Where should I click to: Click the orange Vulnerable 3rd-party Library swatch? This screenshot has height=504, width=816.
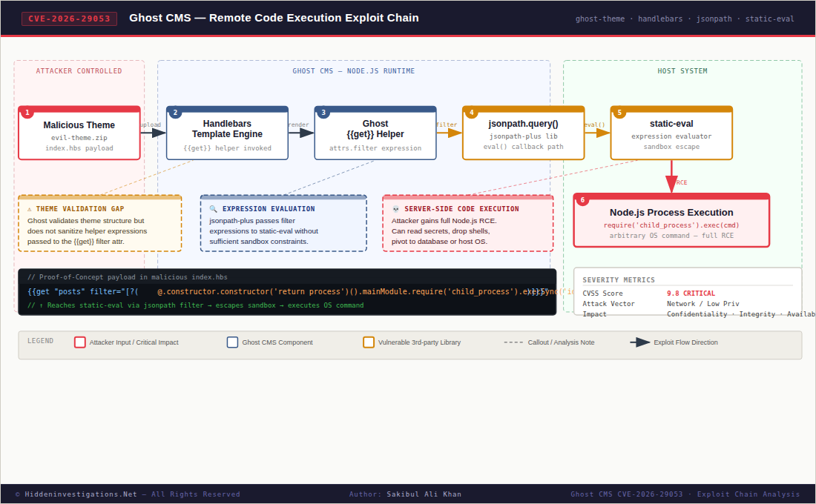click(369, 342)
